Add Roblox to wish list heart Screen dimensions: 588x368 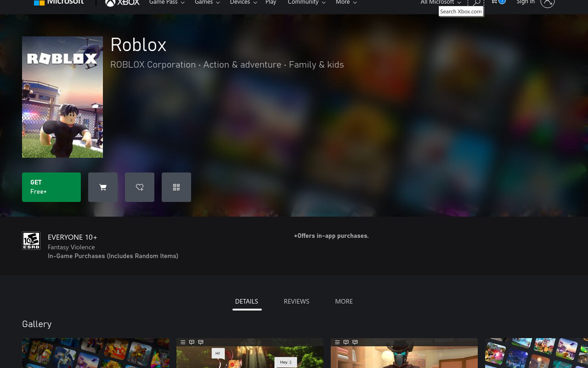click(140, 187)
